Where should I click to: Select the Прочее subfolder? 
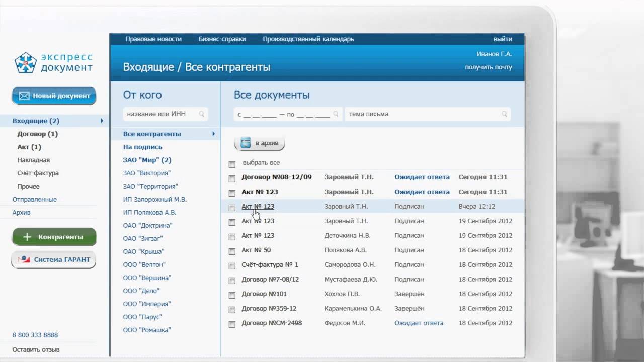[29, 186]
